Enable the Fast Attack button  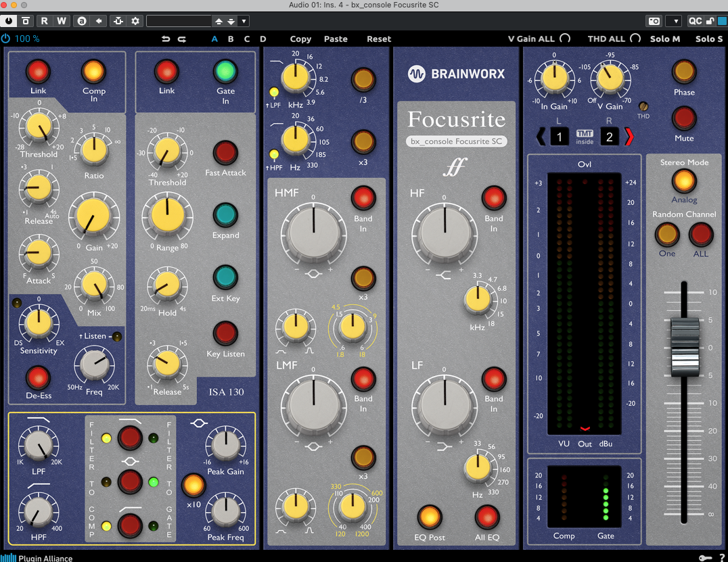[225, 153]
